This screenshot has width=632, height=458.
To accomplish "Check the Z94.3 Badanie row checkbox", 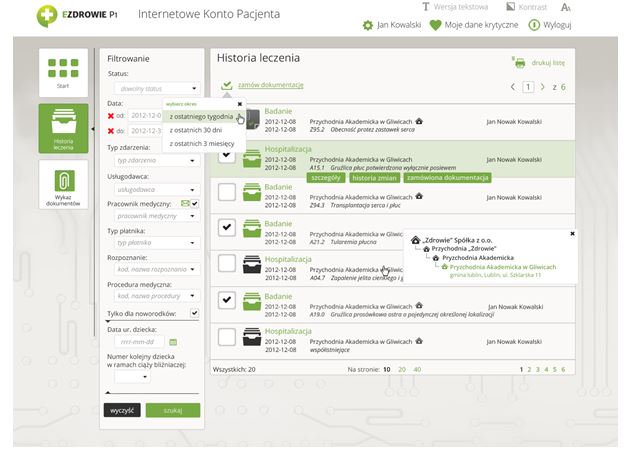I will pos(227,192).
